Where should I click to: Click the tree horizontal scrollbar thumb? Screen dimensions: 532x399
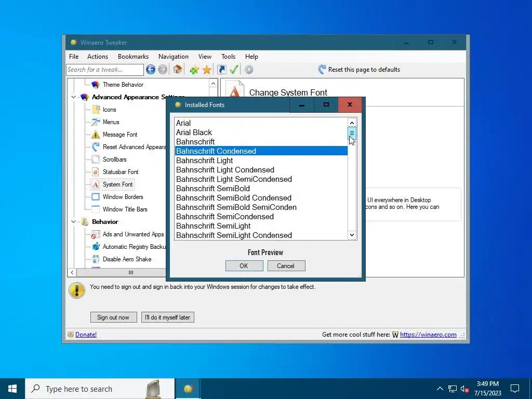click(x=131, y=272)
